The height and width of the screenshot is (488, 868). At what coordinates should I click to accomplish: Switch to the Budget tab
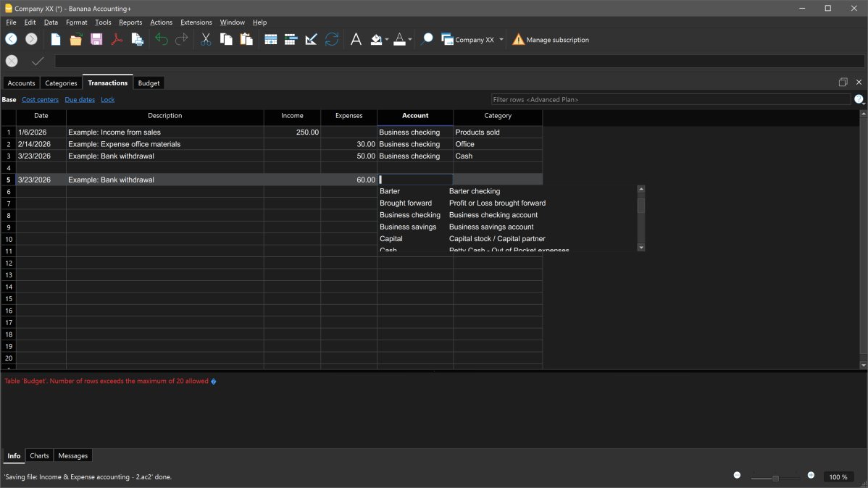click(149, 83)
